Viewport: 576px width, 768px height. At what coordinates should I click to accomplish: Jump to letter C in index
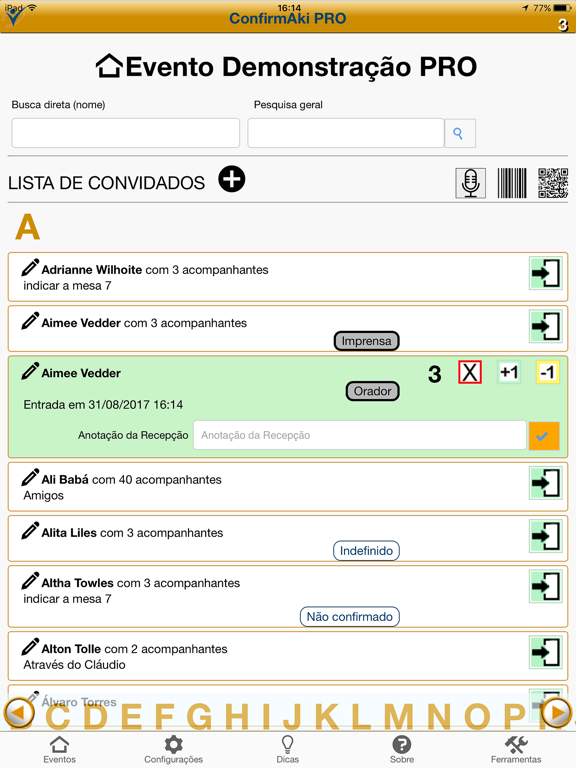60,717
